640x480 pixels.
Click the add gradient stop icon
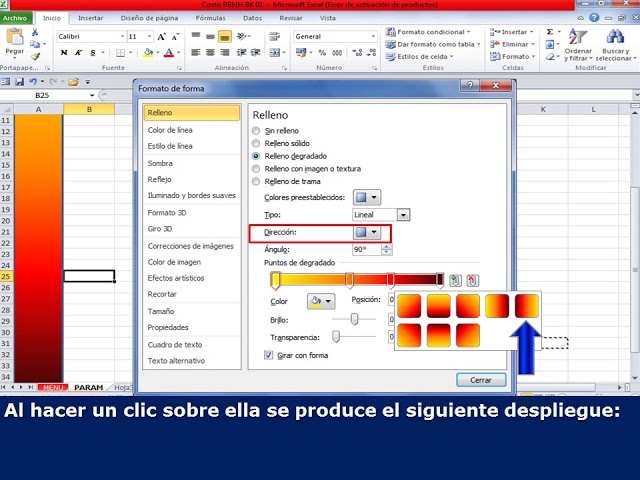point(456,281)
